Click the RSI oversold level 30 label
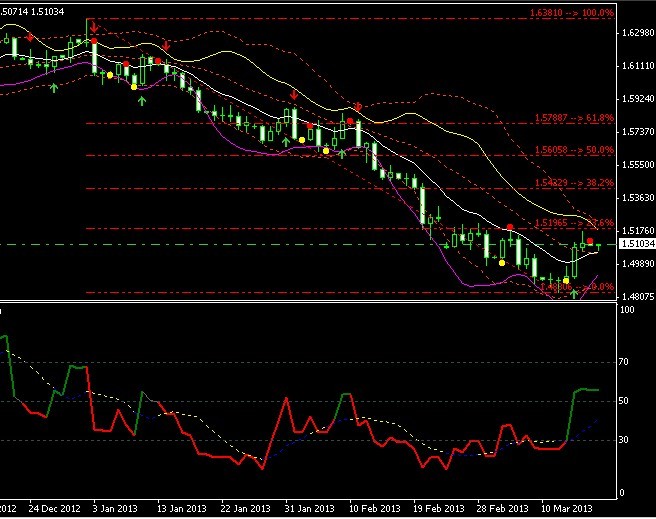Image resolution: width=656 pixels, height=519 pixels. click(623, 440)
